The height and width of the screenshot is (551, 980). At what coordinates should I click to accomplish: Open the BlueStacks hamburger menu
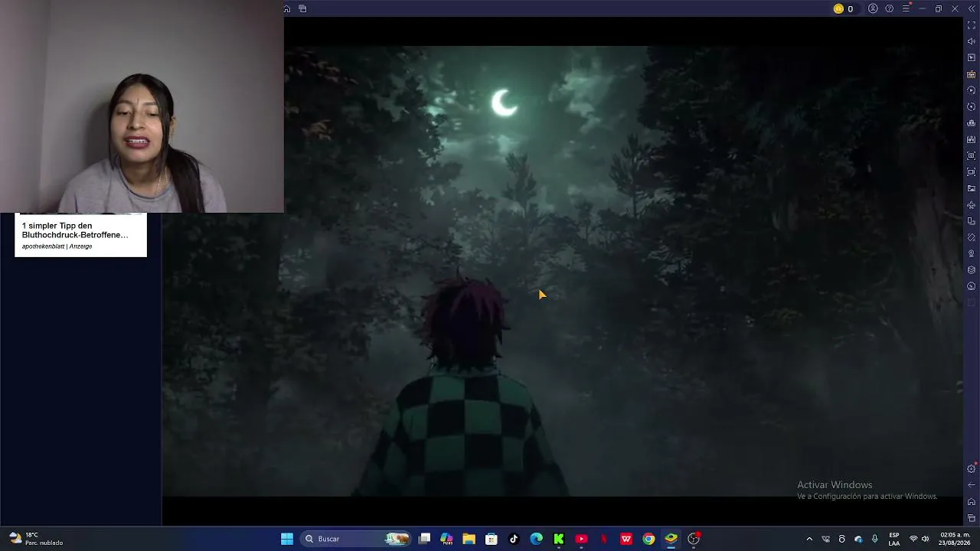(906, 9)
